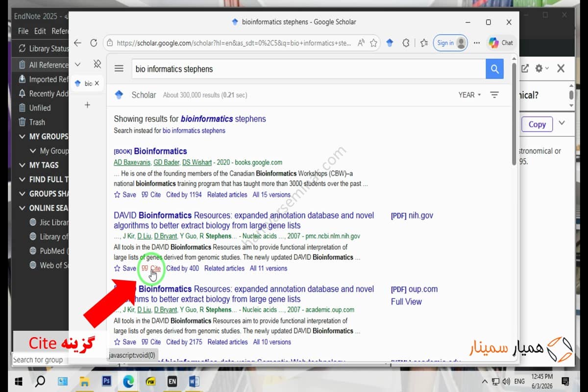Click the Copy button in EndNote panel
Image resolution: width=588 pixels, height=392 pixels.
pos(537,124)
